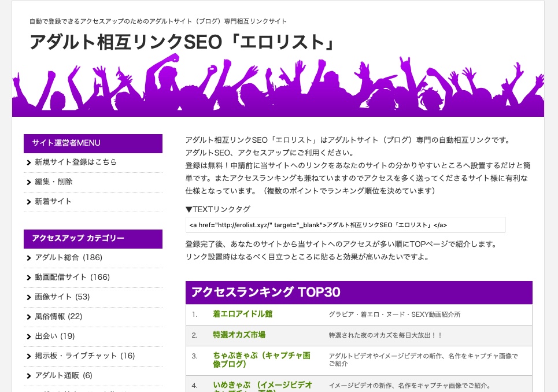Click the arrow icon beside 編集・削除

point(29,182)
